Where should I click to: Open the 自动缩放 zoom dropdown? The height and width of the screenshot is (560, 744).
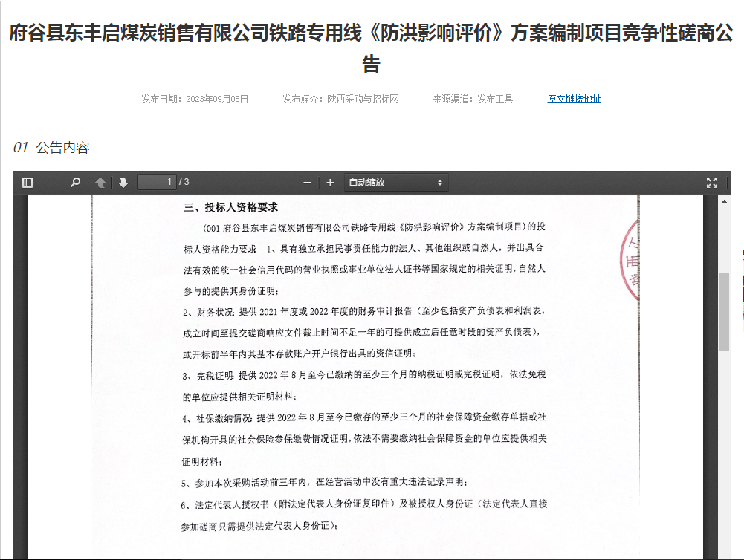(395, 183)
